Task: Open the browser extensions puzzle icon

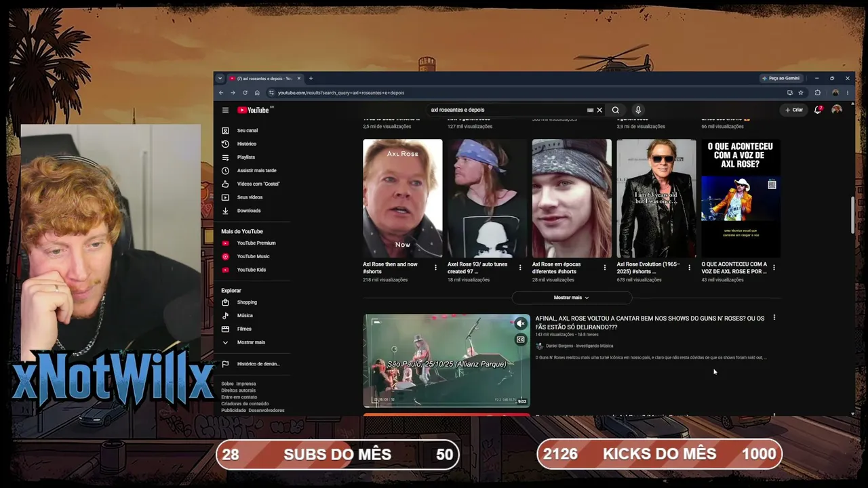Action: coord(818,93)
